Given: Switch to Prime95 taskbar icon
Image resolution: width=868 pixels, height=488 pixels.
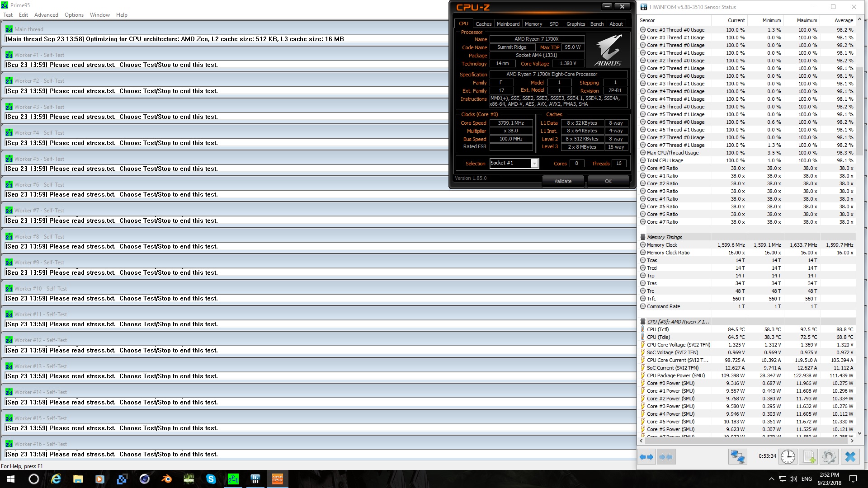Looking at the screenshot, I should (x=233, y=479).
